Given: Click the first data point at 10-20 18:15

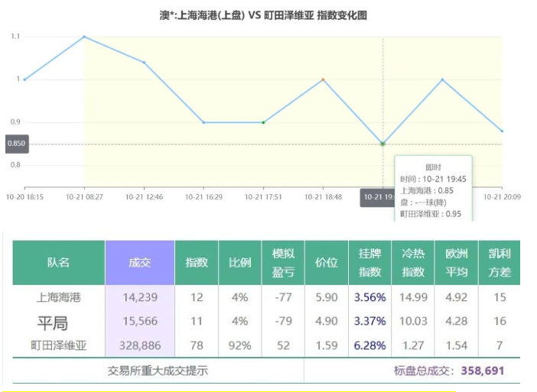Looking at the screenshot, I should [24, 79].
